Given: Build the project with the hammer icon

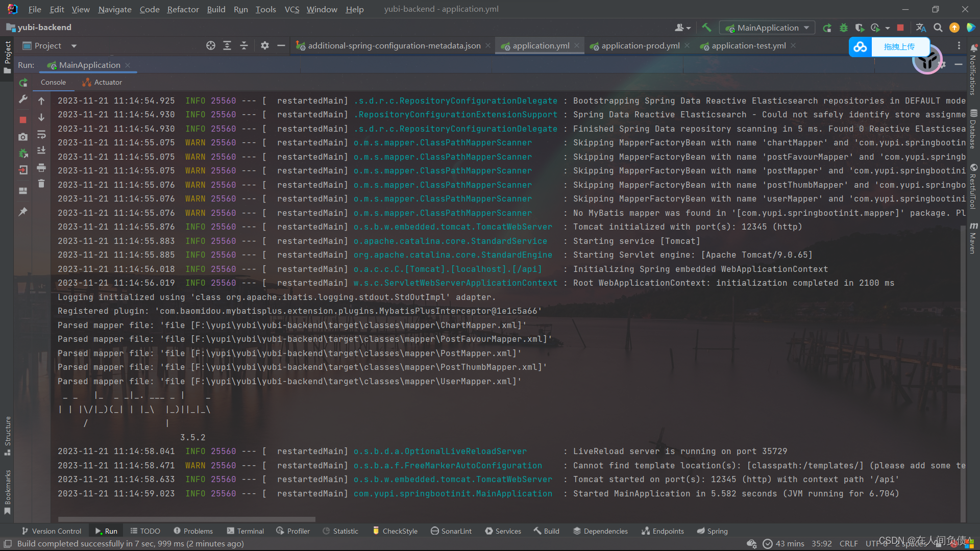Looking at the screenshot, I should [706, 28].
